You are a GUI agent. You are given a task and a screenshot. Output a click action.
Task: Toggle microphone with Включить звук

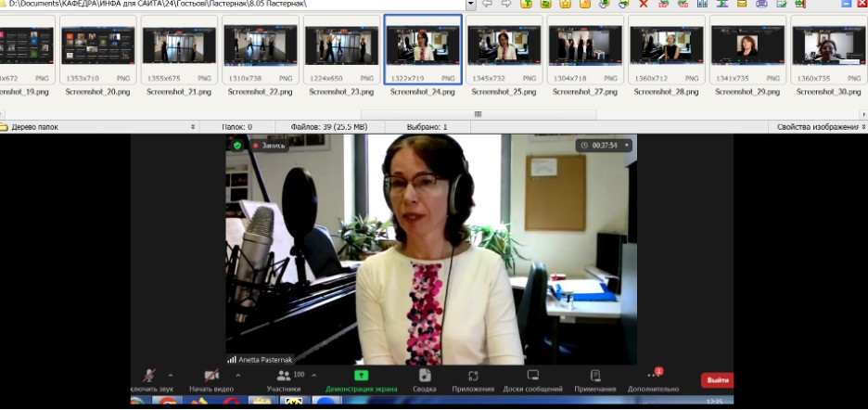(x=151, y=381)
